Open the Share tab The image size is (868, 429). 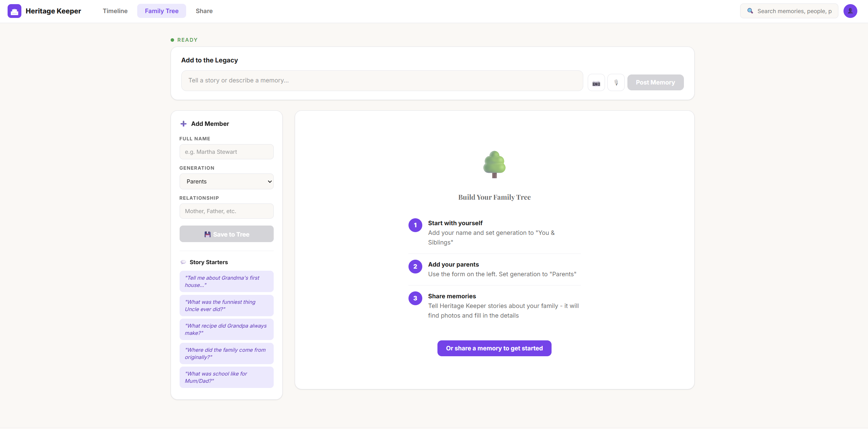tap(204, 11)
